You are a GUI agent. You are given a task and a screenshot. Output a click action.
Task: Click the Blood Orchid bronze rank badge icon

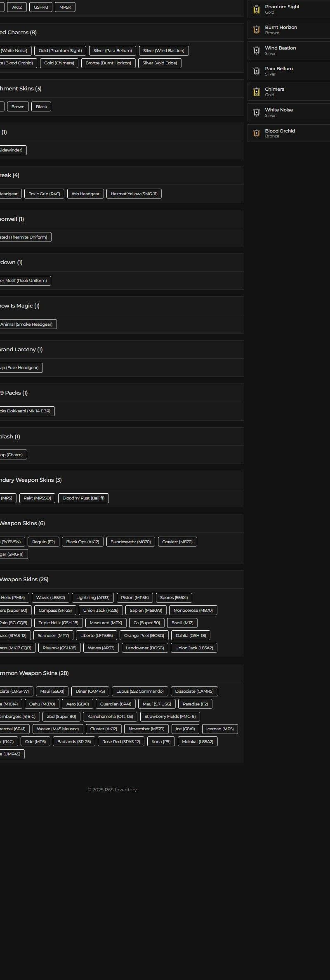[257, 133]
